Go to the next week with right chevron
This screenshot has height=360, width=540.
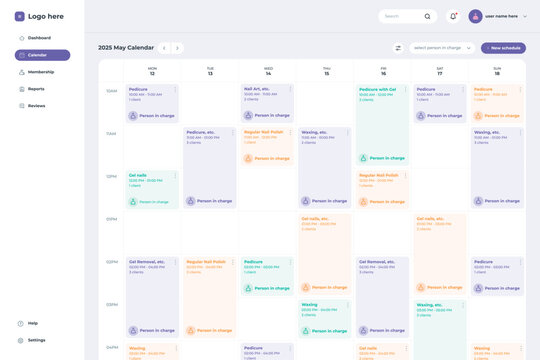[177, 48]
